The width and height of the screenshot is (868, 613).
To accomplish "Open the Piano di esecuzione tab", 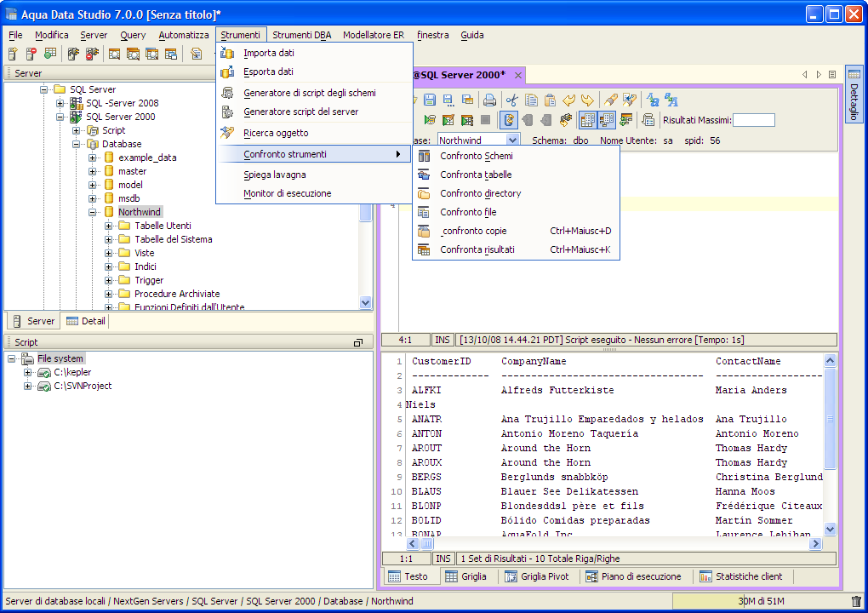I will click(634, 576).
